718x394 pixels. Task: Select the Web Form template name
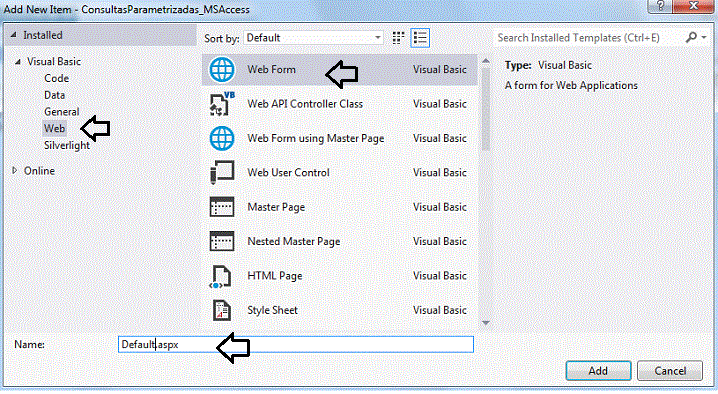pyautogui.click(x=272, y=70)
